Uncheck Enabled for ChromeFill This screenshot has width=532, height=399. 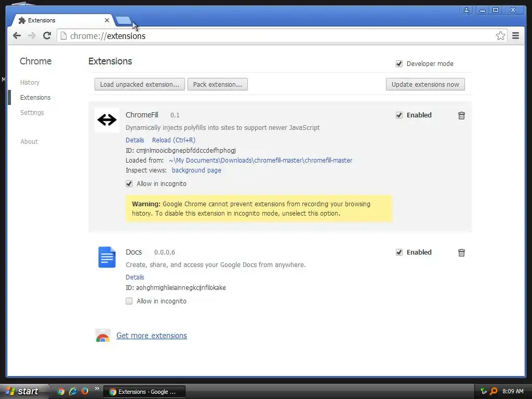(x=399, y=115)
